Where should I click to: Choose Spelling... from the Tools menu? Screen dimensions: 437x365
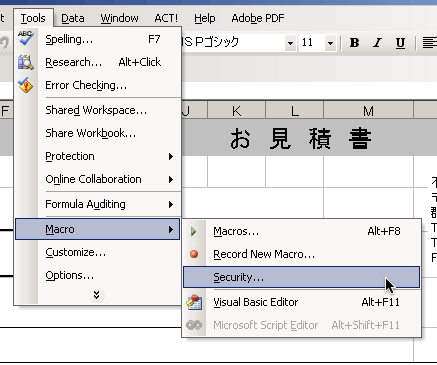pos(97,39)
